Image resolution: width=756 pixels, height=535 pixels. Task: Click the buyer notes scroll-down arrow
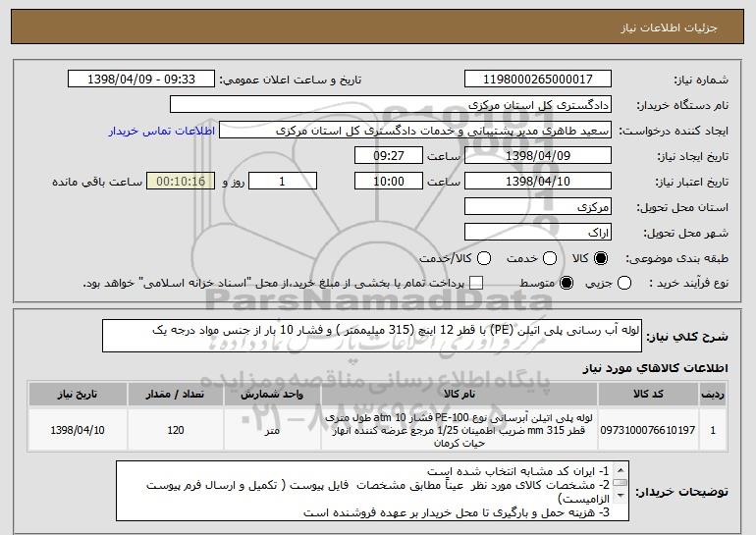coord(621,495)
